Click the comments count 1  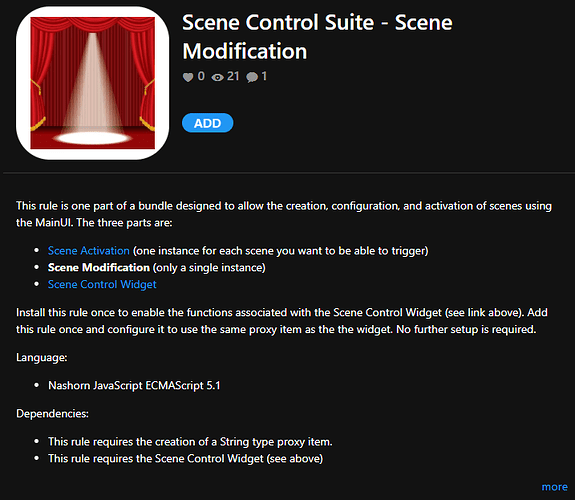coord(264,76)
